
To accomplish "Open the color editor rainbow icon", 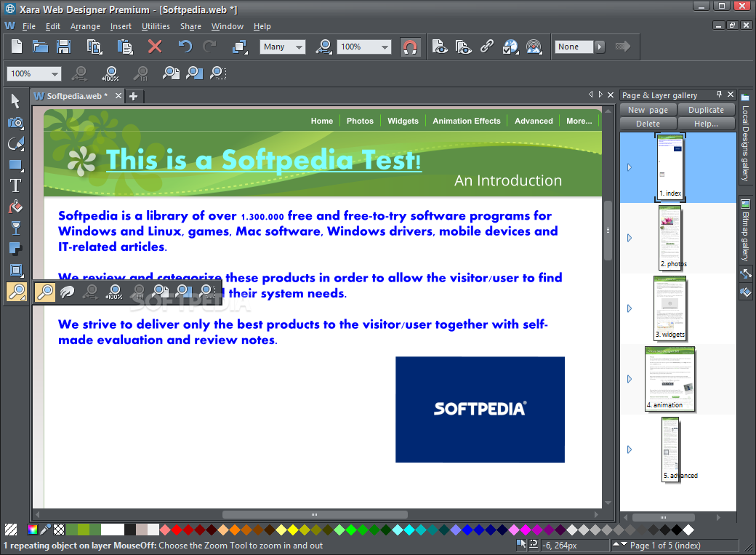I will click(x=32, y=530).
